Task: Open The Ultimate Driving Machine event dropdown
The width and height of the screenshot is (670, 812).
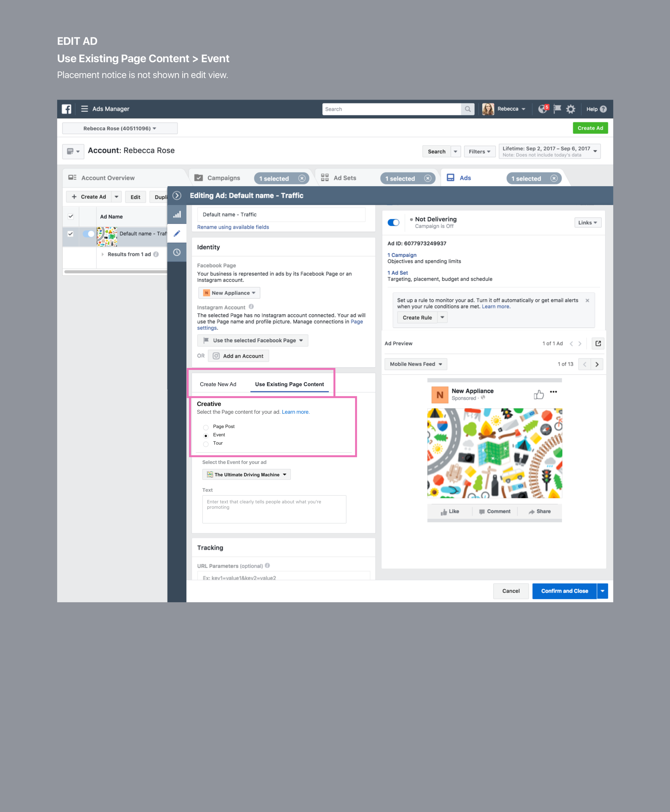Action: coord(246,474)
